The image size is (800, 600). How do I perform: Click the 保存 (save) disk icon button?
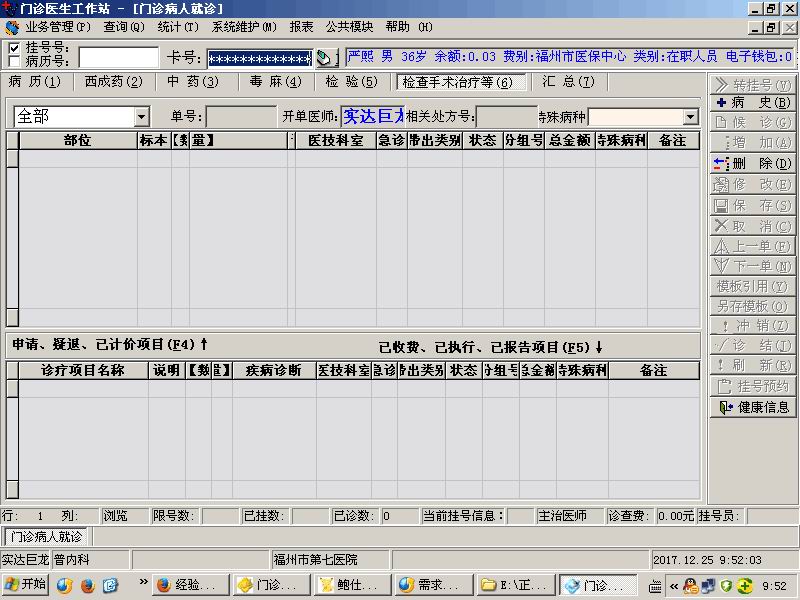(754, 205)
